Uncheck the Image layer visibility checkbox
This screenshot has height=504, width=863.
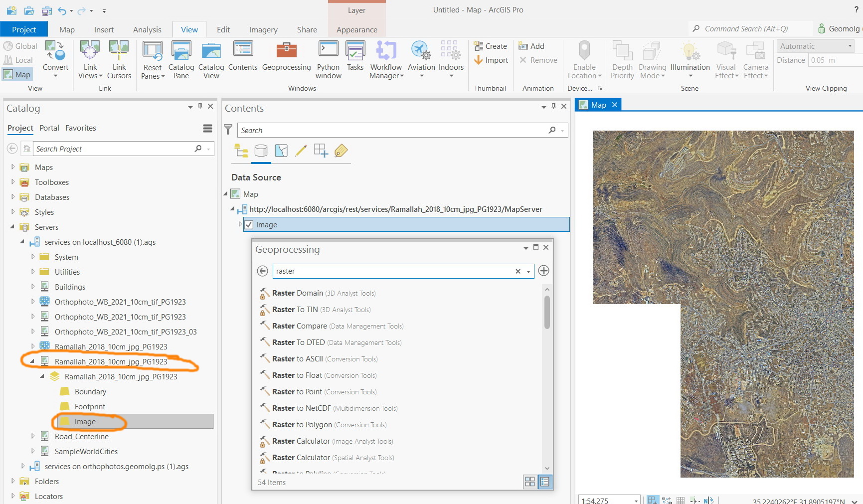click(x=249, y=224)
